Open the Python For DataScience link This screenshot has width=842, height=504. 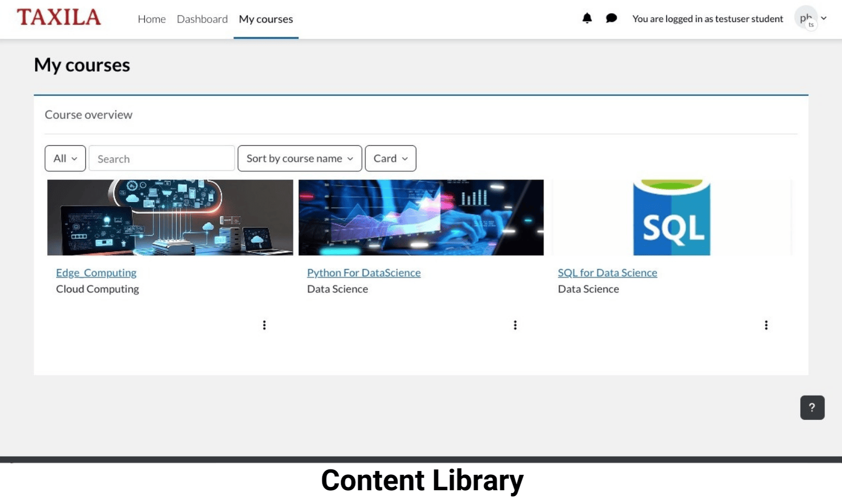(x=364, y=273)
